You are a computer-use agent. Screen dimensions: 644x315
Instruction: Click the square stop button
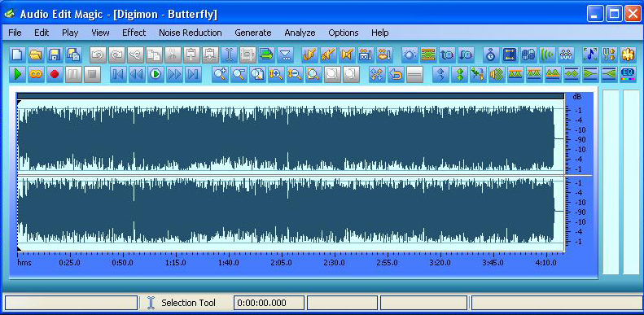[93, 74]
